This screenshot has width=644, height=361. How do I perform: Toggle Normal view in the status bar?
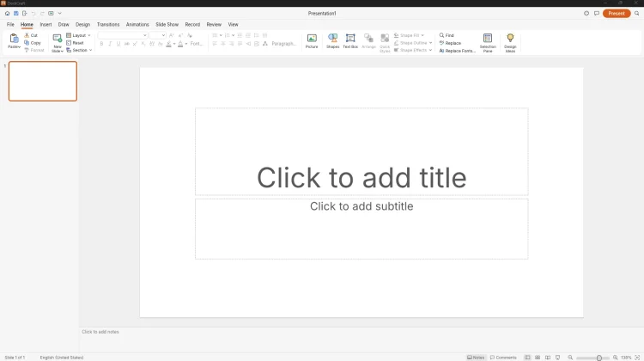527,358
